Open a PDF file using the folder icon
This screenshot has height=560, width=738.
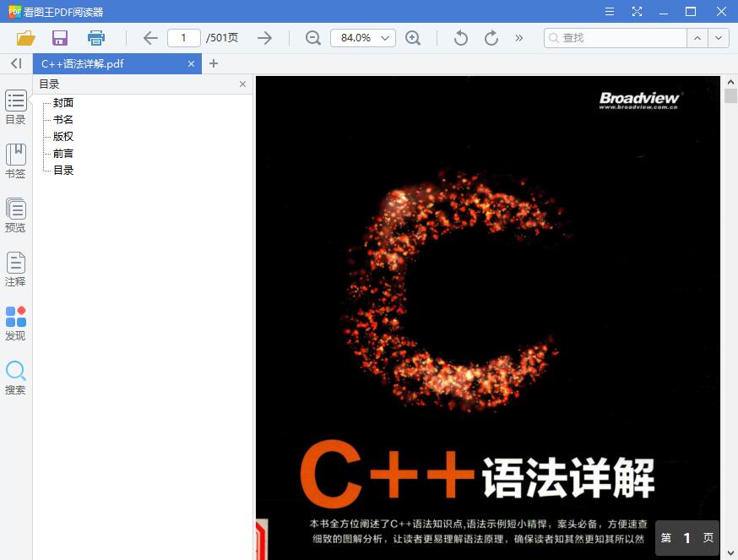tap(25, 38)
